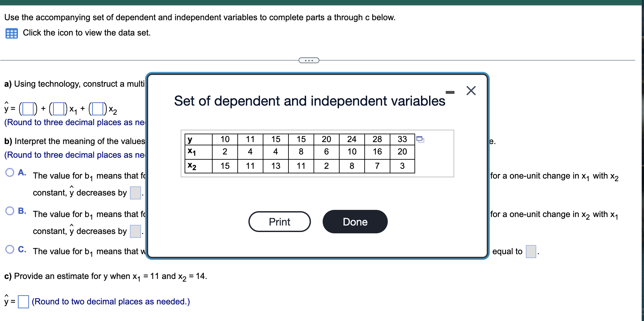Select answer choice B radio button
The width and height of the screenshot is (644, 321).
tap(10, 211)
